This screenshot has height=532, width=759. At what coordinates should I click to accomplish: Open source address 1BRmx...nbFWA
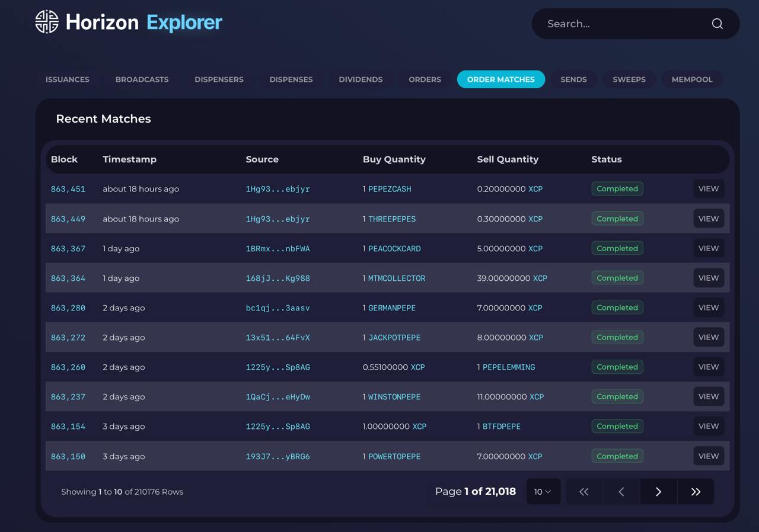(x=278, y=248)
